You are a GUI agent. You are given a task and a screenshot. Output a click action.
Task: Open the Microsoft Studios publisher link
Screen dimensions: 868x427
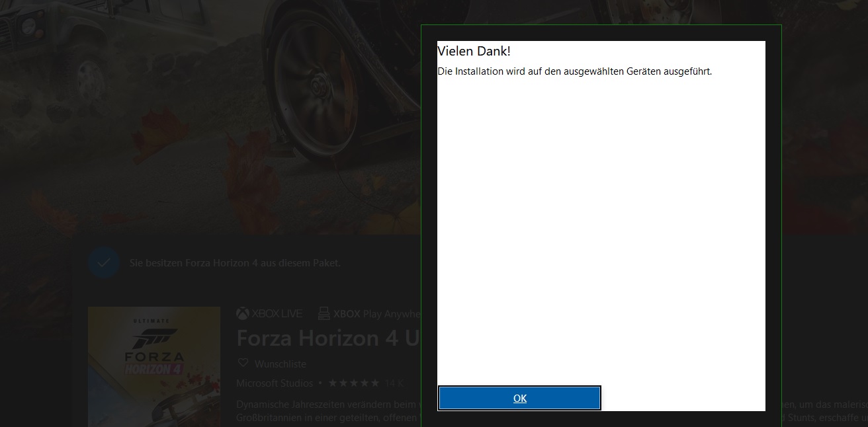coord(274,383)
